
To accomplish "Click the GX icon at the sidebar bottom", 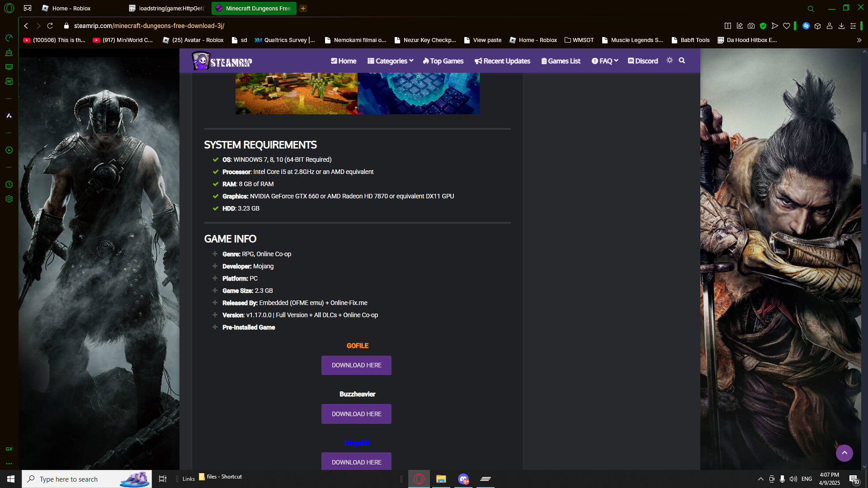I will coord(9,449).
